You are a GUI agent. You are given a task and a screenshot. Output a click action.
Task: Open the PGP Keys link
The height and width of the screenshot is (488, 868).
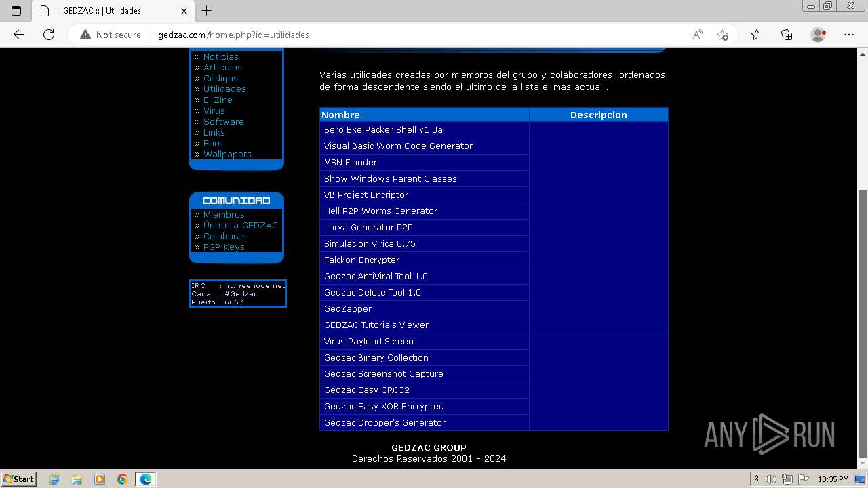[x=224, y=247]
